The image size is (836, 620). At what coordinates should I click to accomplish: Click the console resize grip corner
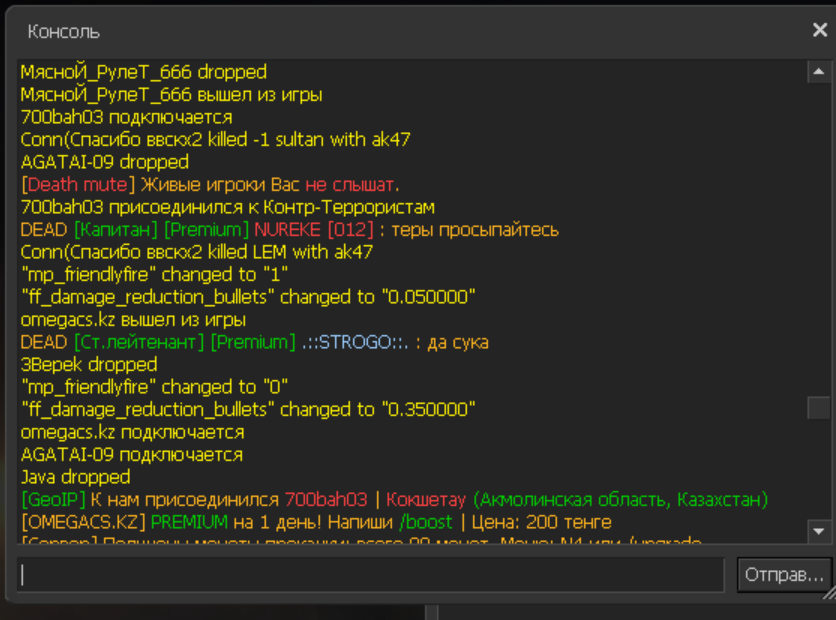[825, 593]
